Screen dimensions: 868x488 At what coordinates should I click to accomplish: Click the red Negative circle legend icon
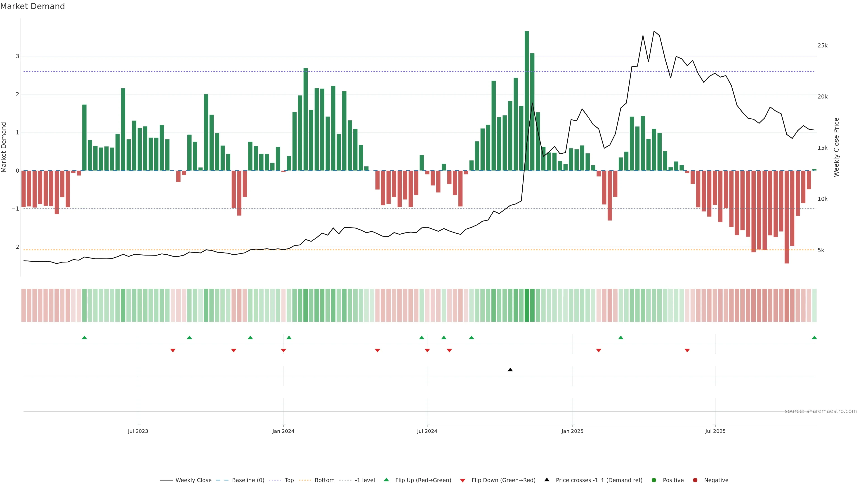coord(695,480)
